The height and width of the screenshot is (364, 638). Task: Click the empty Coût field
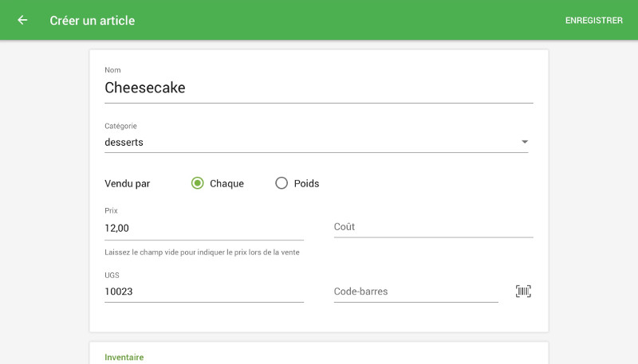(433, 227)
